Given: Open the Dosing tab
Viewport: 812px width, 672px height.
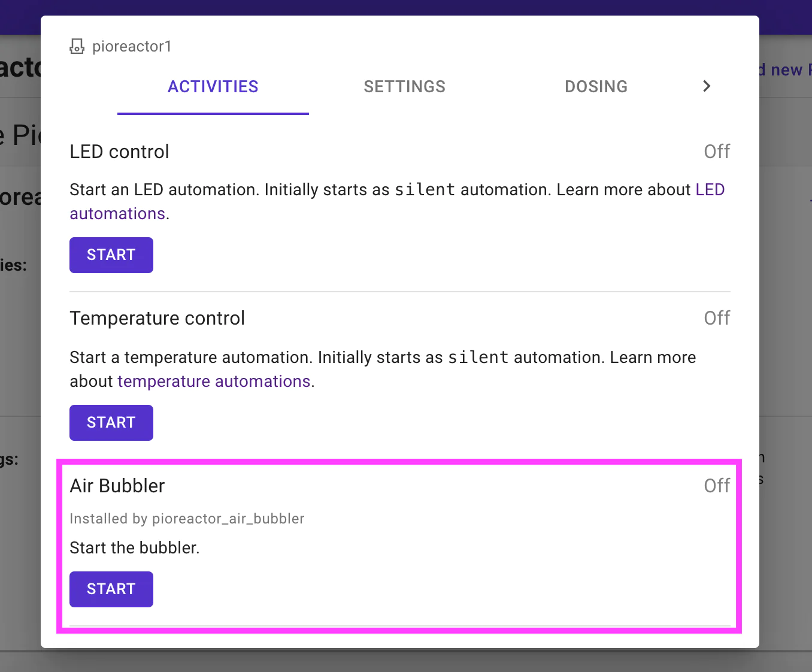Looking at the screenshot, I should [596, 86].
